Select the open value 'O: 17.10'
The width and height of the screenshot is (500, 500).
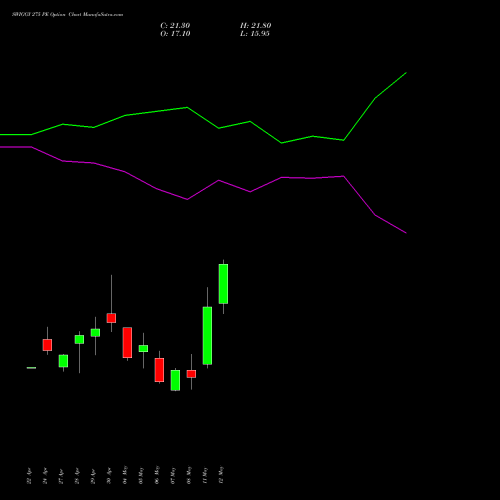[x=175, y=34]
